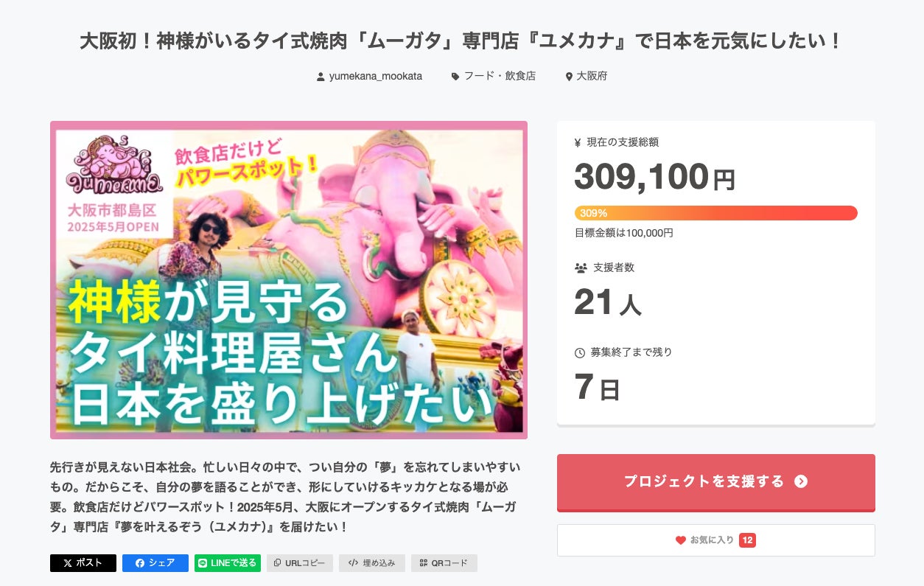Viewport: 924px width, 586px height.
Task: Click the X post share icon
Action: click(68, 563)
